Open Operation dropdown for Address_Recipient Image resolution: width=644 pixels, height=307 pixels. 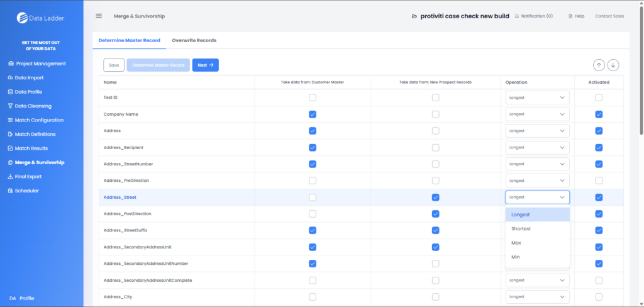(537, 147)
